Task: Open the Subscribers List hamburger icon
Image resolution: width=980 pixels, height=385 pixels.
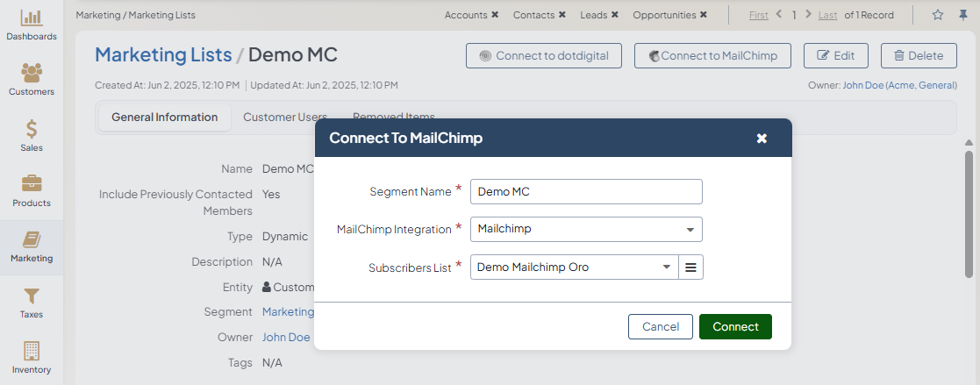Action: click(x=690, y=267)
